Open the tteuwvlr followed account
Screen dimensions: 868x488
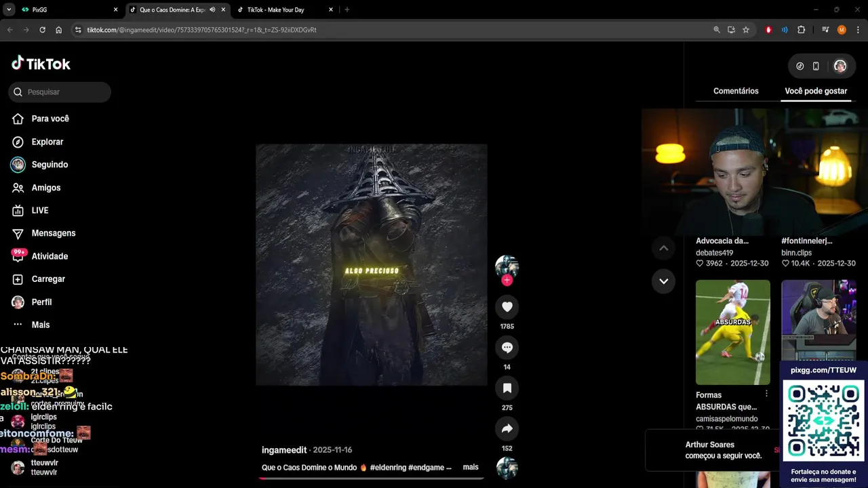44,467
